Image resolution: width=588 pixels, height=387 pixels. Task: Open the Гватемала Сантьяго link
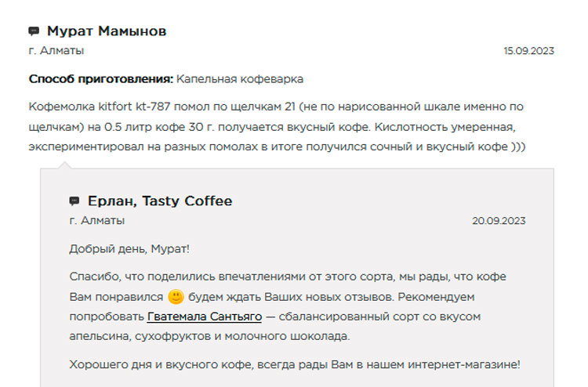[x=205, y=316]
